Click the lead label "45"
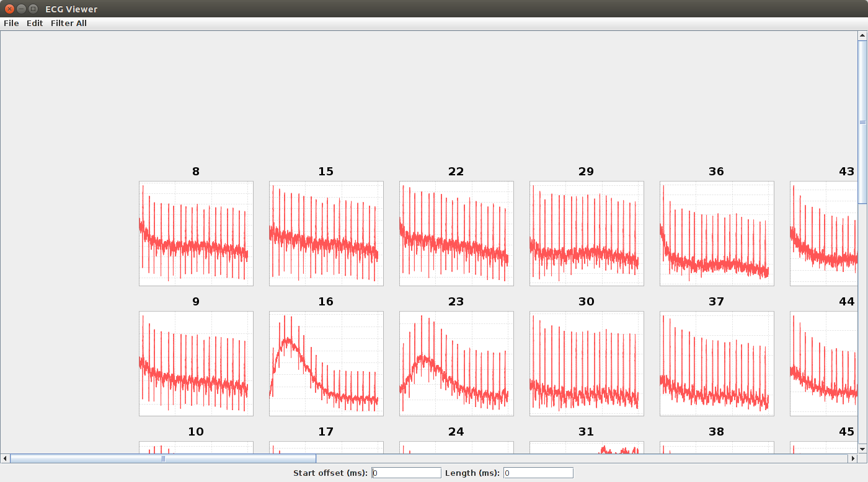This screenshot has height=482, width=868. (847, 432)
